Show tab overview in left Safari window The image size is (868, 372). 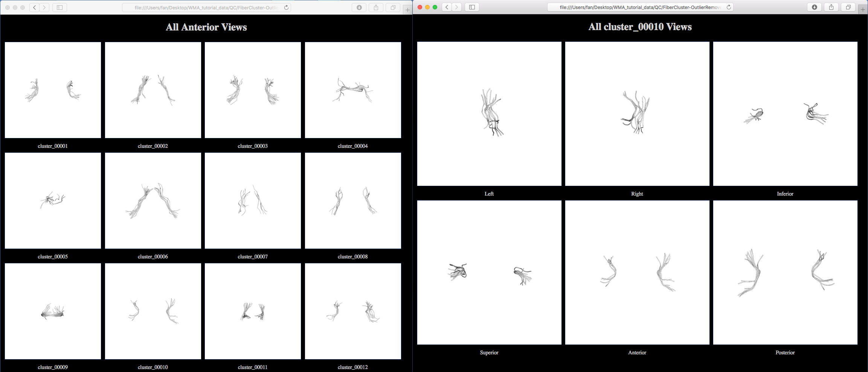coord(393,8)
